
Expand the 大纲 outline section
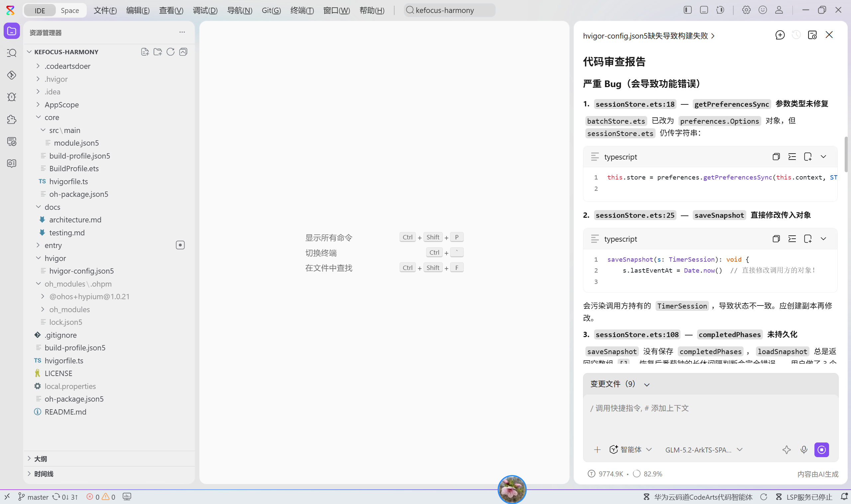(109, 458)
